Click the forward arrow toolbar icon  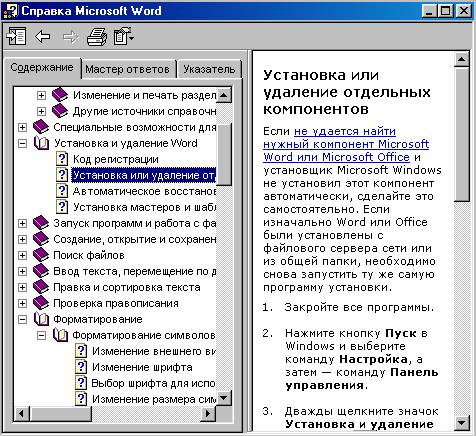point(70,37)
